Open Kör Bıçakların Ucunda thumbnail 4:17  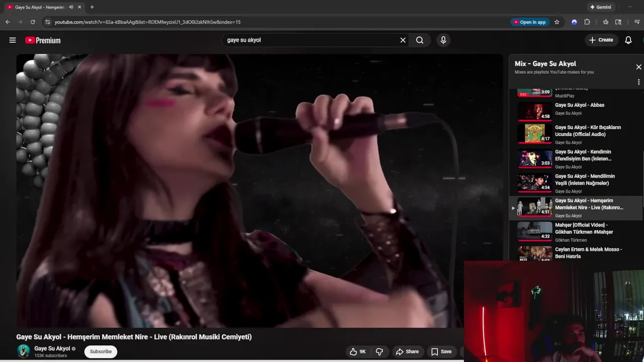[x=535, y=133]
